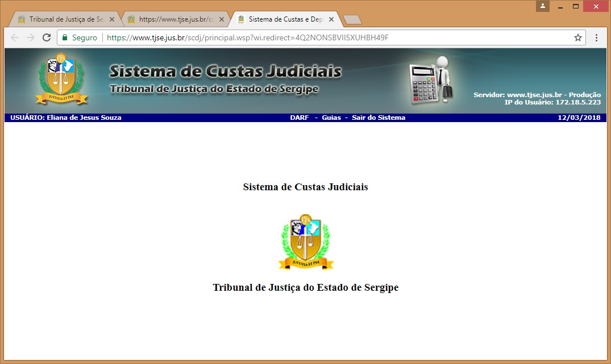Reload the current page
The height and width of the screenshot is (364, 611).
[47, 37]
